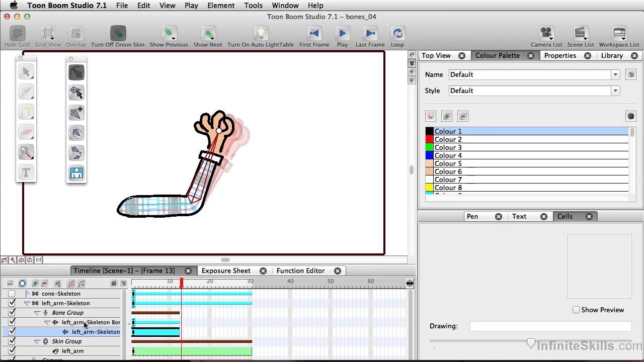Enable Show Preview checkbox
Viewport: 644px width, 362px height.
tap(576, 310)
